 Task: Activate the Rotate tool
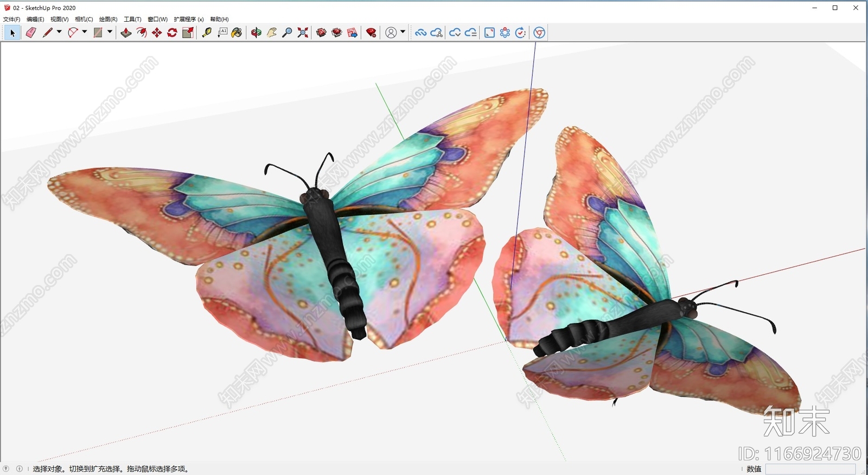(x=173, y=33)
